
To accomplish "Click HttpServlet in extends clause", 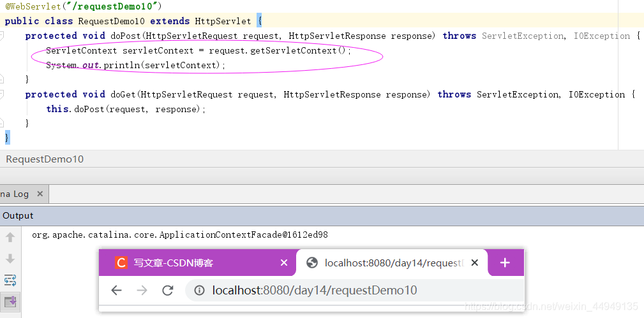I will [223, 21].
